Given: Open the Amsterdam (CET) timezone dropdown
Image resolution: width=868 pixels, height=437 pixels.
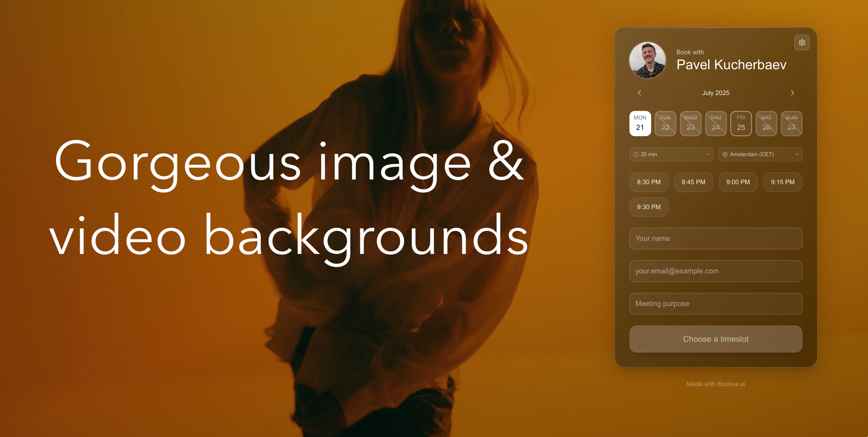Looking at the screenshot, I should [x=760, y=154].
